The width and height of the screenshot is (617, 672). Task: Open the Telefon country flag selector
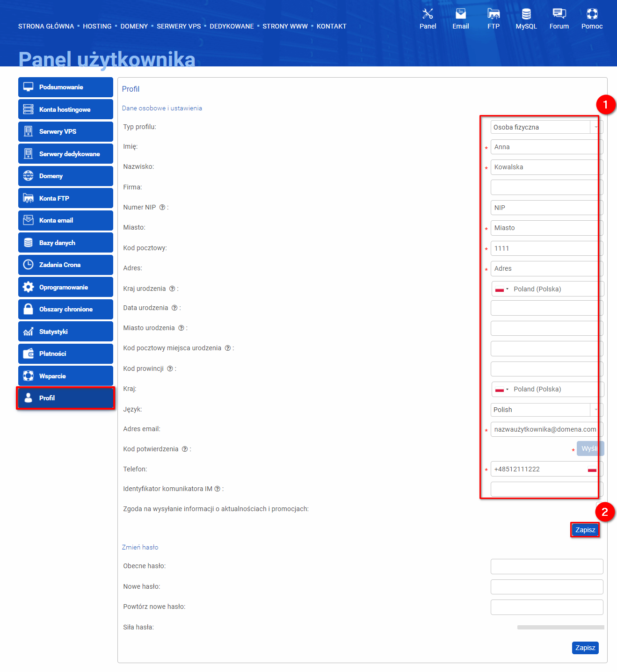click(x=592, y=469)
